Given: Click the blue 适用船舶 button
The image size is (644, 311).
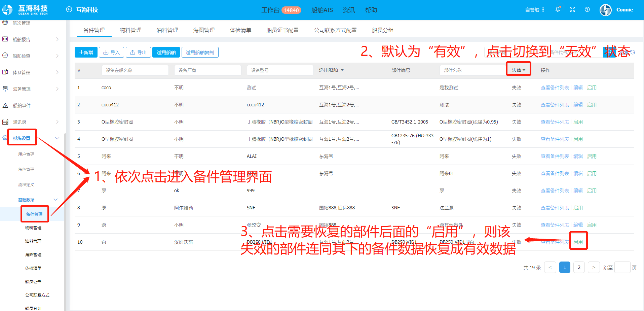Looking at the screenshot, I should pos(166,52).
